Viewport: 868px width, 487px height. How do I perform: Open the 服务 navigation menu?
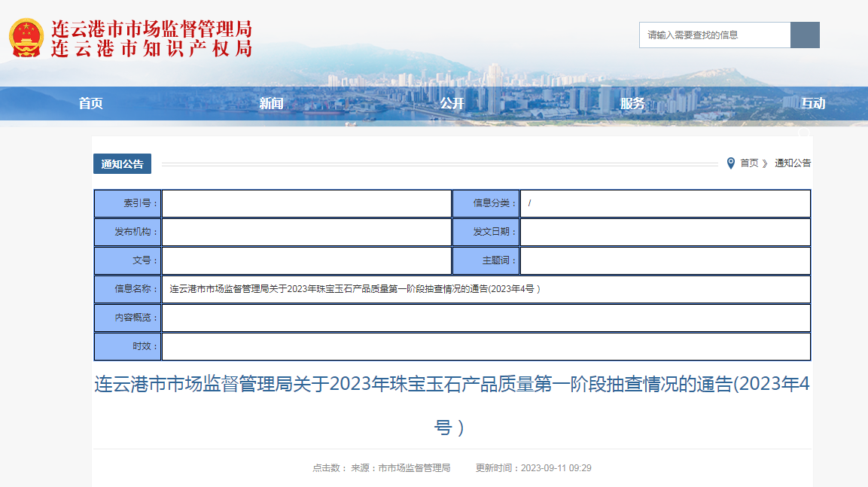(x=632, y=103)
